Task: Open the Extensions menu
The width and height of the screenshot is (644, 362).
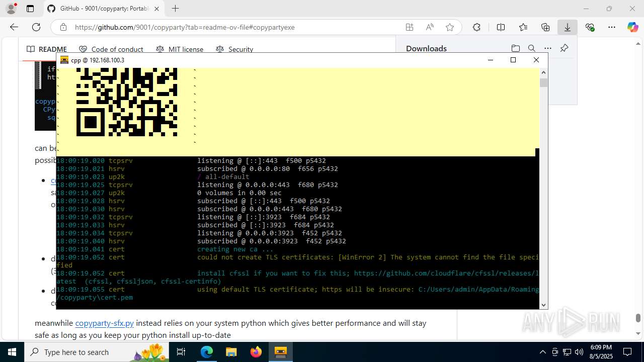Action: tap(476, 27)
